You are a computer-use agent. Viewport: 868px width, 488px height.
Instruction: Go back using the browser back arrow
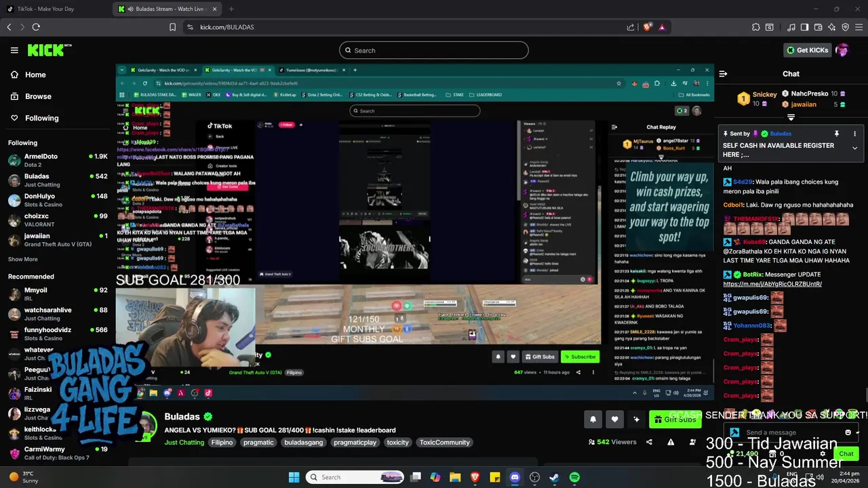(9, 27)
